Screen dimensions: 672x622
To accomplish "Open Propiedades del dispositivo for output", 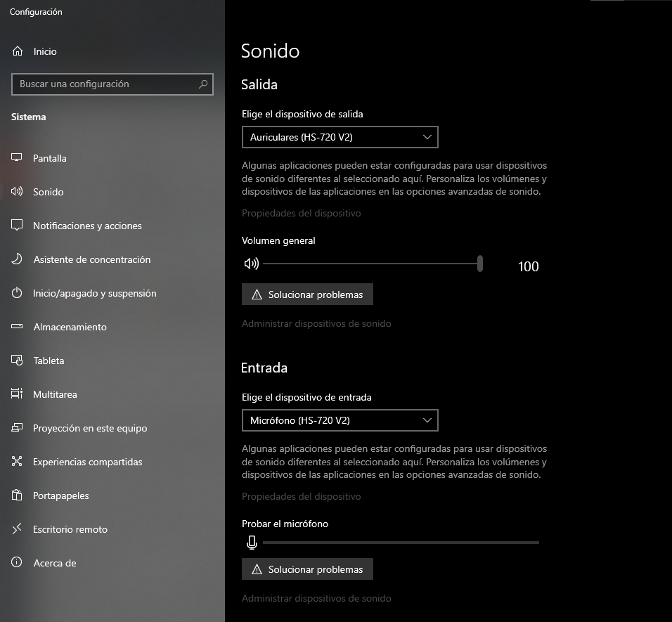I will tap(301, 213).
